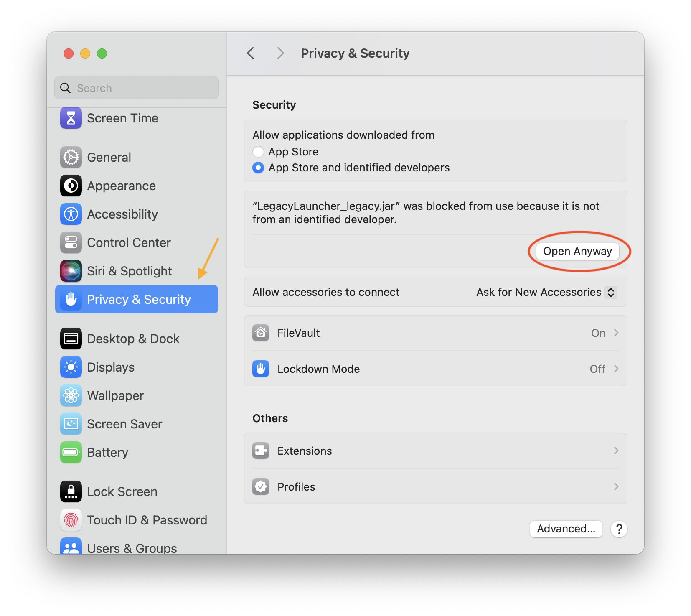Click the Desktop & Dock icon
This screenshot has width=691, height=616.
tap(71, 339)
